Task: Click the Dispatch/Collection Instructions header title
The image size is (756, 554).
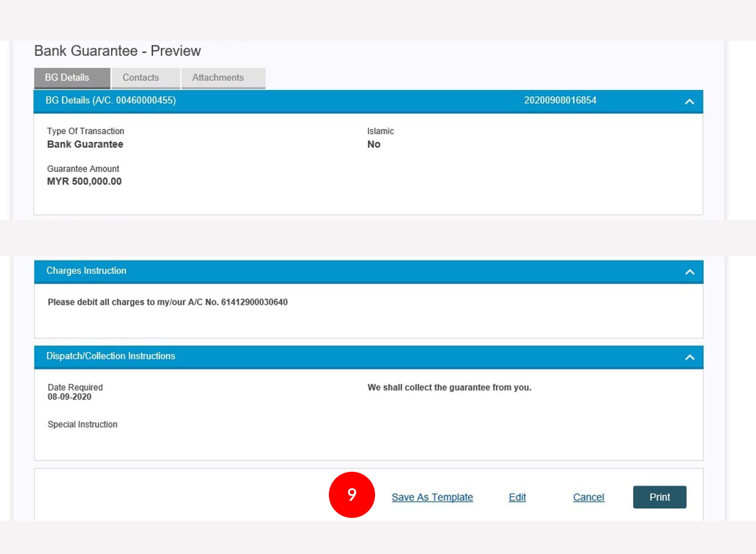Action: click(110, 356)
